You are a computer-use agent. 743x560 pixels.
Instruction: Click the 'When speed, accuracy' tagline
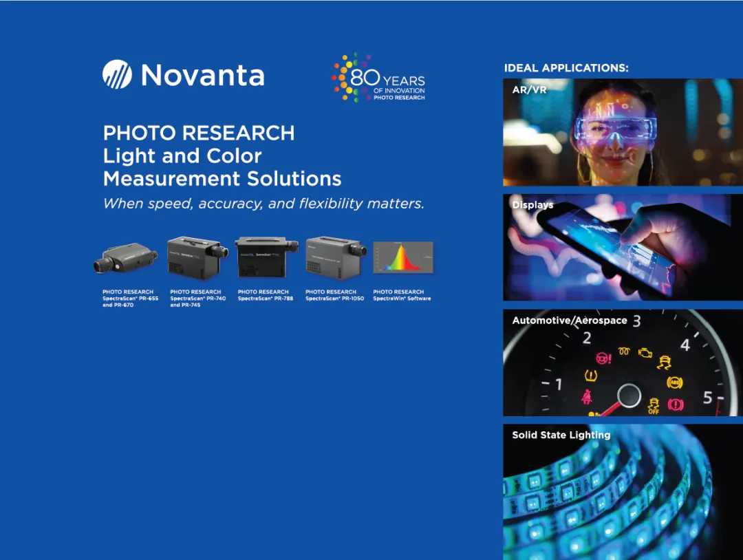(x=263, y=204)
